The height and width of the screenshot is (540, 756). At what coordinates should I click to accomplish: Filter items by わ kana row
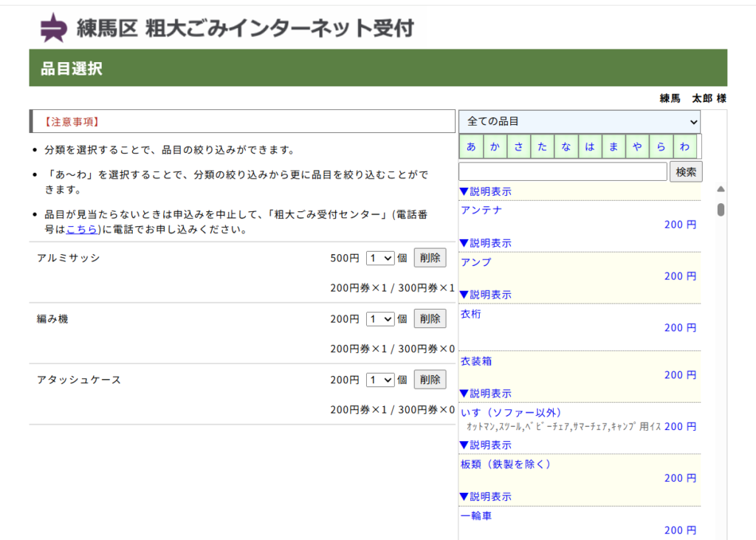[684, 146]
